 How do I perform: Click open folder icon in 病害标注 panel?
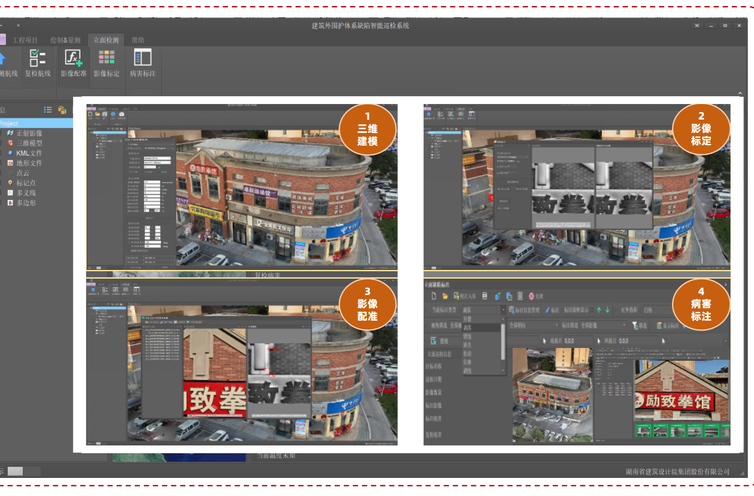(445, 296)
